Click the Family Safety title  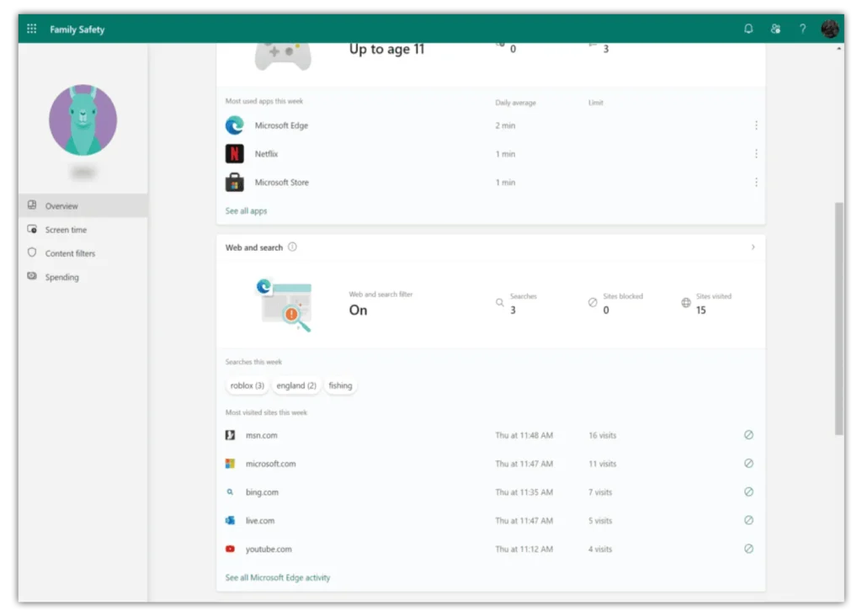77,29
